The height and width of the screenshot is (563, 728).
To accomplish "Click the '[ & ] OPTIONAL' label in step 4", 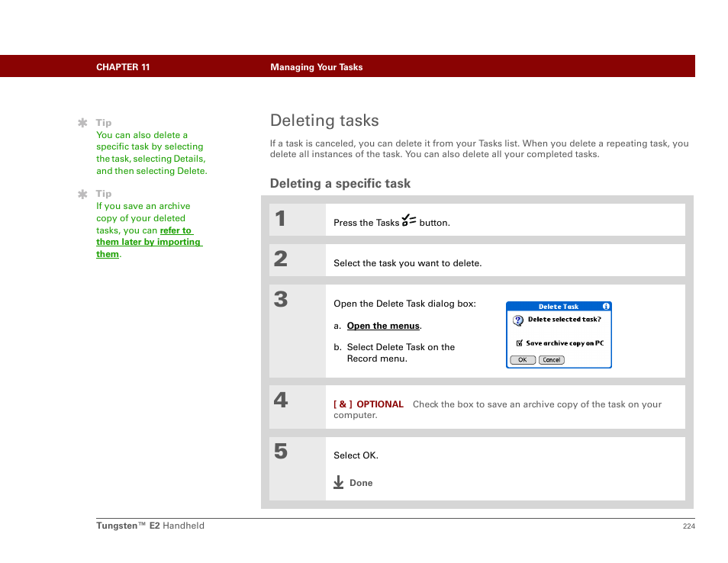I will tap(369, 404).
